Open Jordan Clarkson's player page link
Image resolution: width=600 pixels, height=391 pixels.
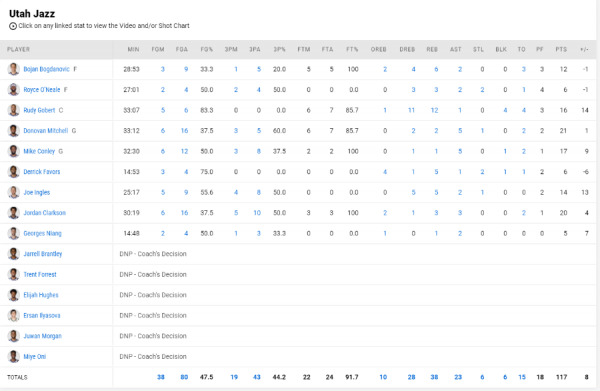click(x=44, y=213)
